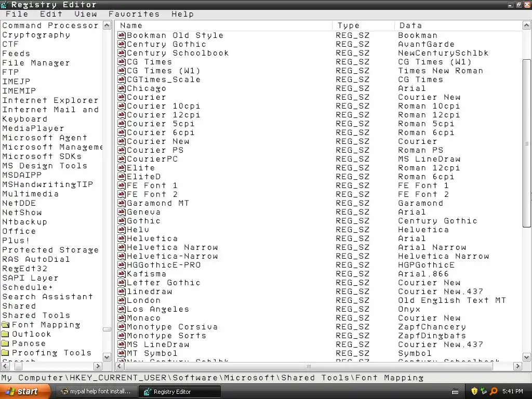This screenshot has height=399, width=532.
Task: Select the MS Design Tools key
Action: pyautogui.click(x=45, y=166)
